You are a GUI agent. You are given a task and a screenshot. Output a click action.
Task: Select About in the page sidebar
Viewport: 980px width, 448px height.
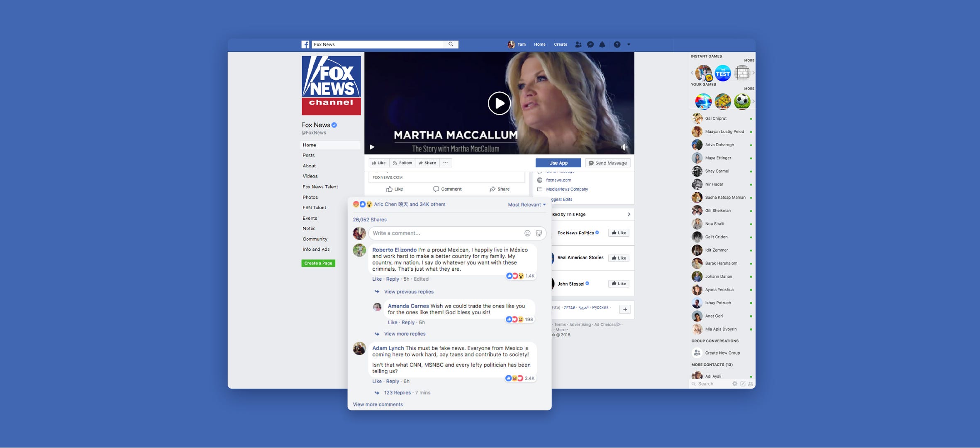pyautogui.click(x=309, y=166)
